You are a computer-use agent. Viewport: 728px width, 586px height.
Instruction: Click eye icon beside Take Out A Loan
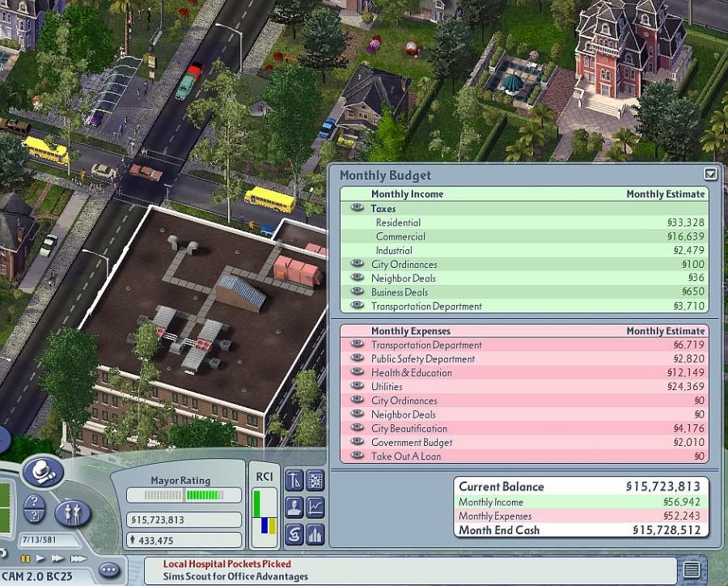(357, 455)
